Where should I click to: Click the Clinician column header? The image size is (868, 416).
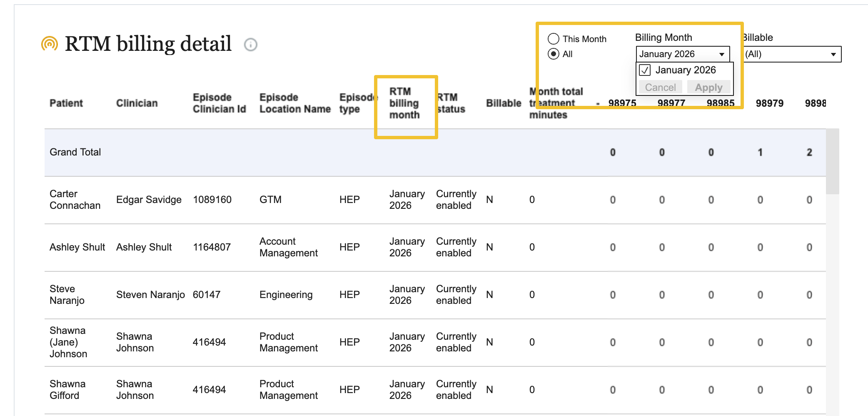click(x=137, y=103)
